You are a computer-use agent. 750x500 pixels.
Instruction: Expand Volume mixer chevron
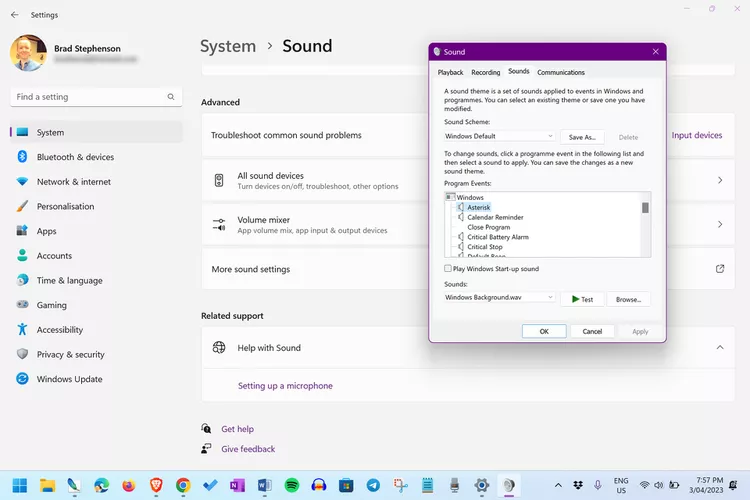[720, 224]
